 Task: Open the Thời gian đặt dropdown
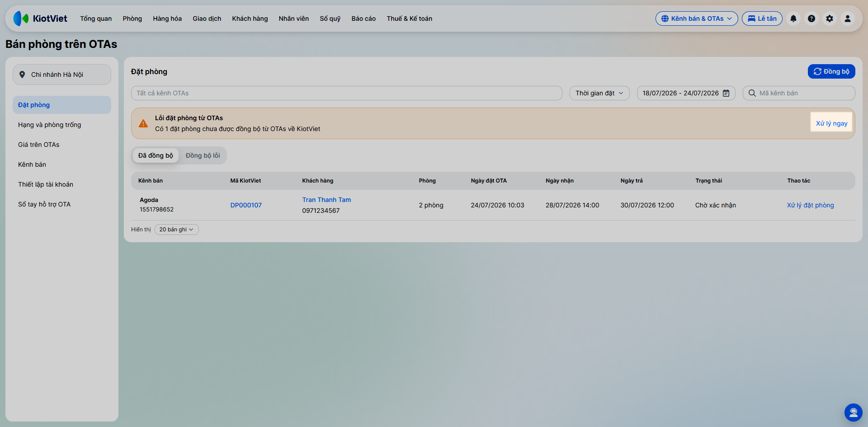[x=599, y=93]
